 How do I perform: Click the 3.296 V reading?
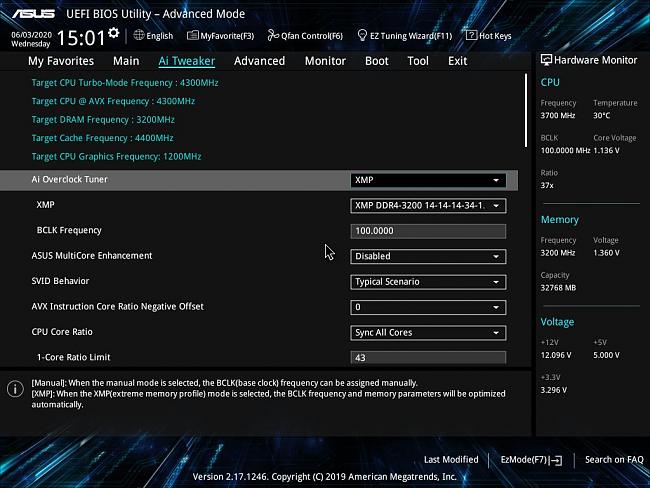pos(553,390)
